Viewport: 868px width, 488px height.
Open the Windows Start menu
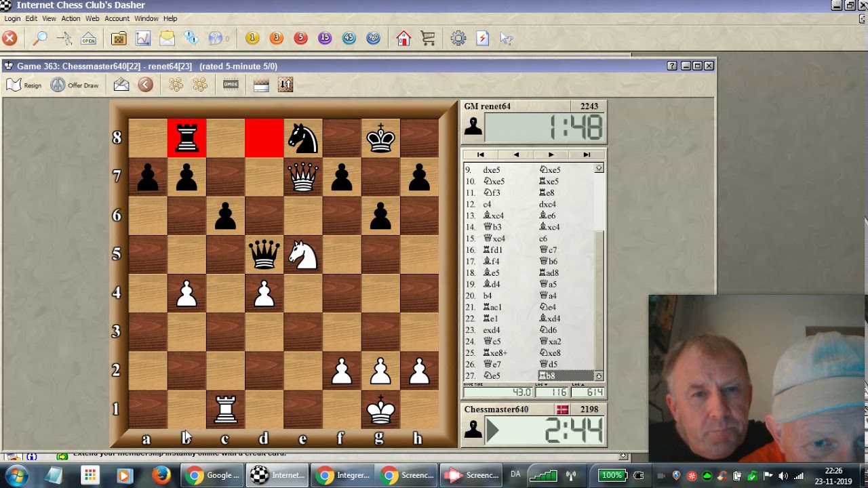[x=16, y=476]
